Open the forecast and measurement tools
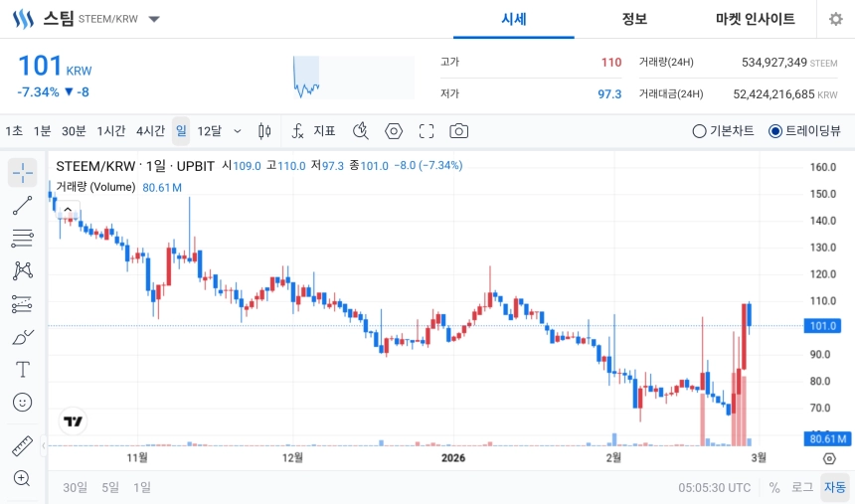855x504 pixels. click(22, 304)
